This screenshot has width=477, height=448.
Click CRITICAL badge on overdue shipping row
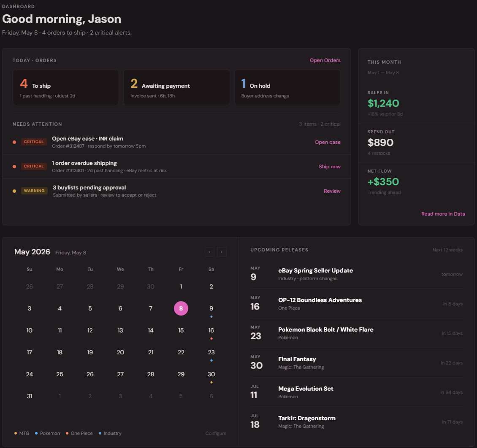(x=34, y=166)
